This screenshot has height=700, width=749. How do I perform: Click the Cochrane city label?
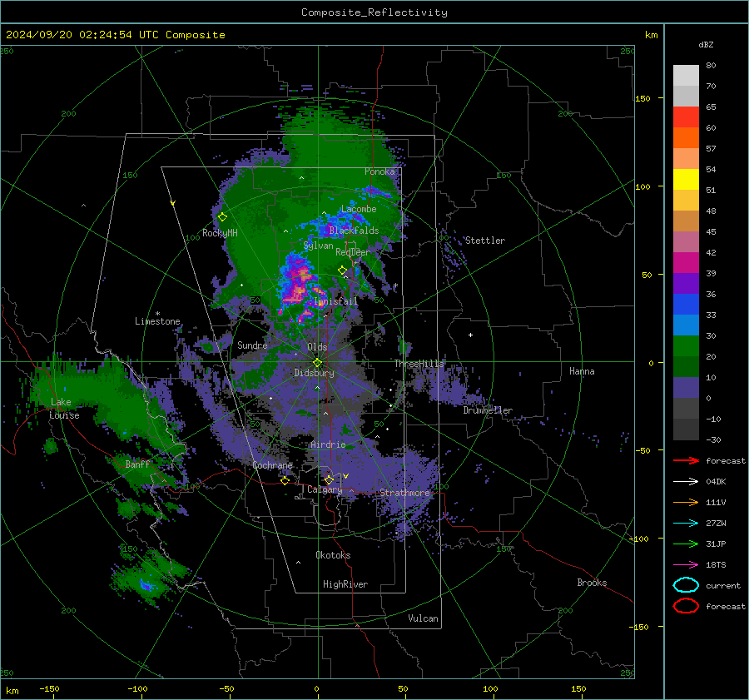tap(272, 465)
